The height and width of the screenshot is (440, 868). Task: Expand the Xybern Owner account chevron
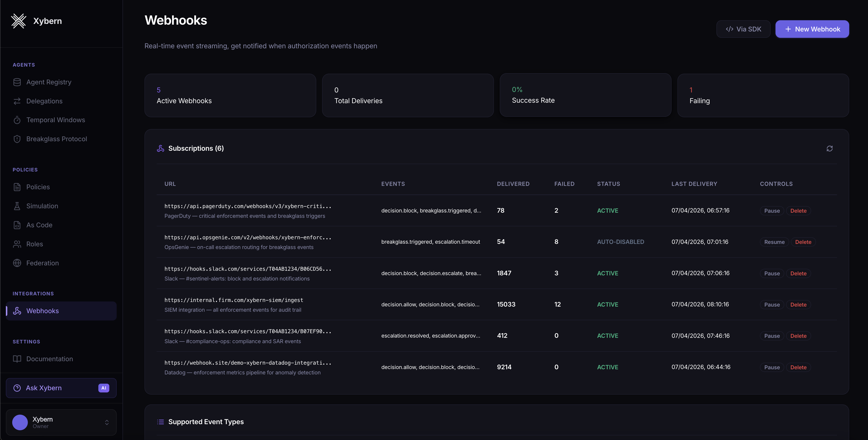107,422
